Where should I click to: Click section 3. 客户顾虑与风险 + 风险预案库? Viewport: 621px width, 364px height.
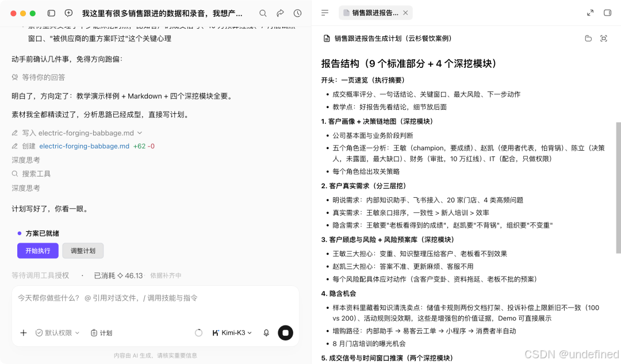[388, 240]
